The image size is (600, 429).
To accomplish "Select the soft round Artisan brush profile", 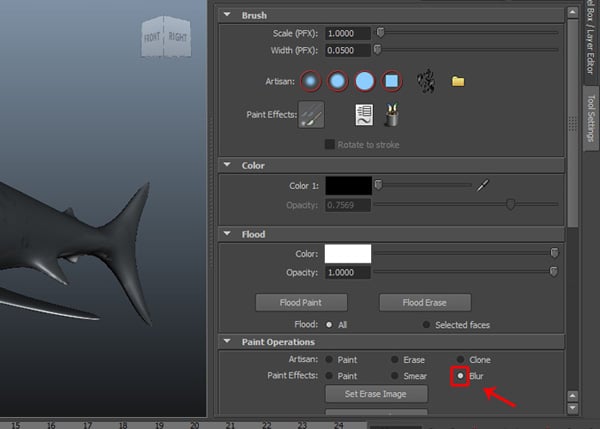I will [337, 81].
